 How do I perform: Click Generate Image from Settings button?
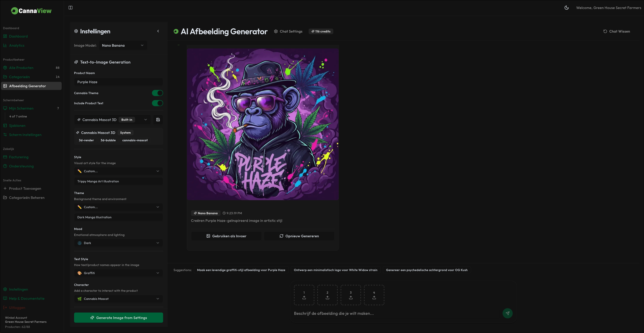point(119,318)
